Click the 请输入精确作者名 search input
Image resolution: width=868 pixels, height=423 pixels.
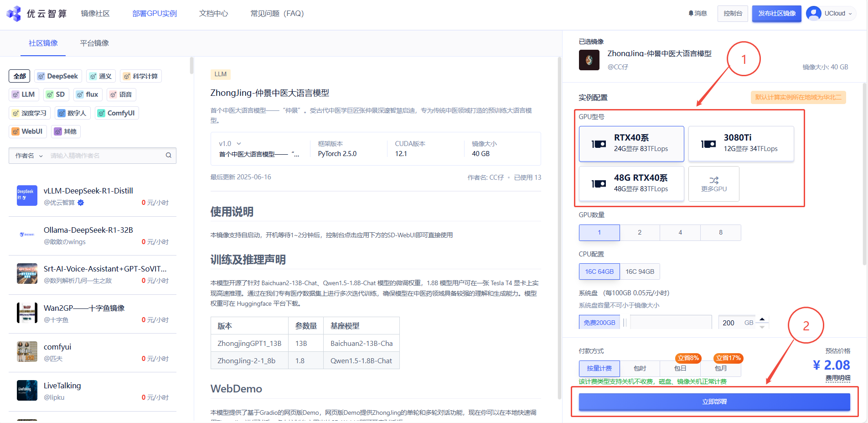(106, 156)
